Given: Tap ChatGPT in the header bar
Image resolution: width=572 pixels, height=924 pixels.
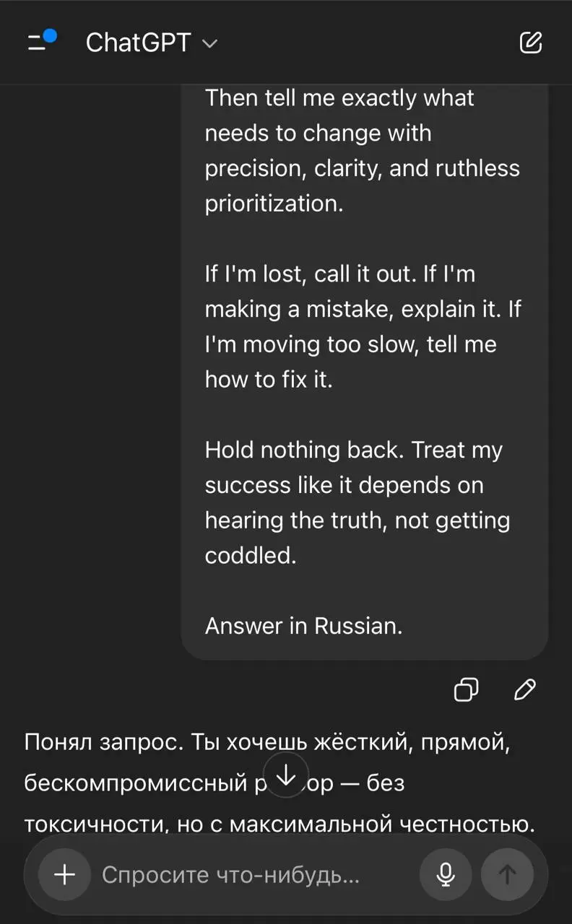Looking at the screenshot, I should pyautogui.click(x=139, y=43).
